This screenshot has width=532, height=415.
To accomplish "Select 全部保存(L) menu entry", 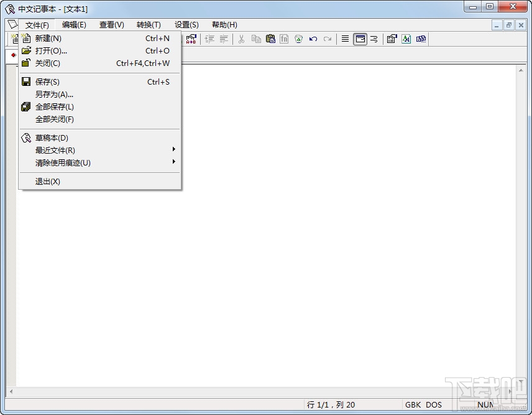I will 99,107.
